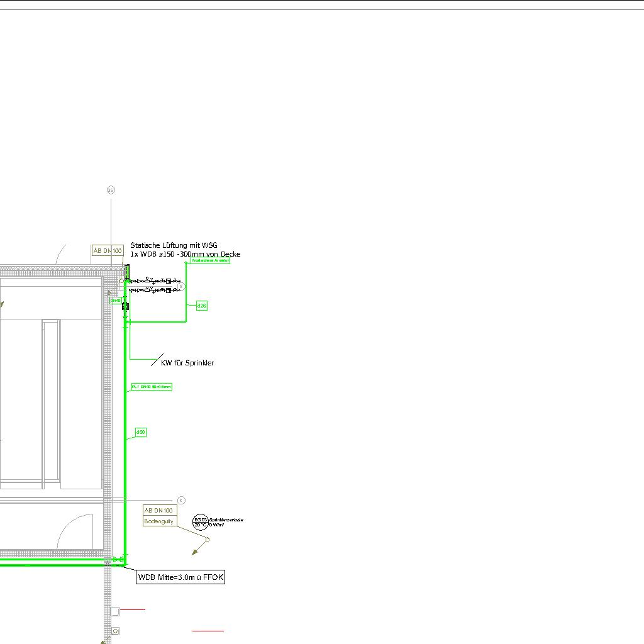The width and height of the screenshot is (644, 644).
Task: Select the EG 03 room stamp circle
Action: (x=201, y=523)
